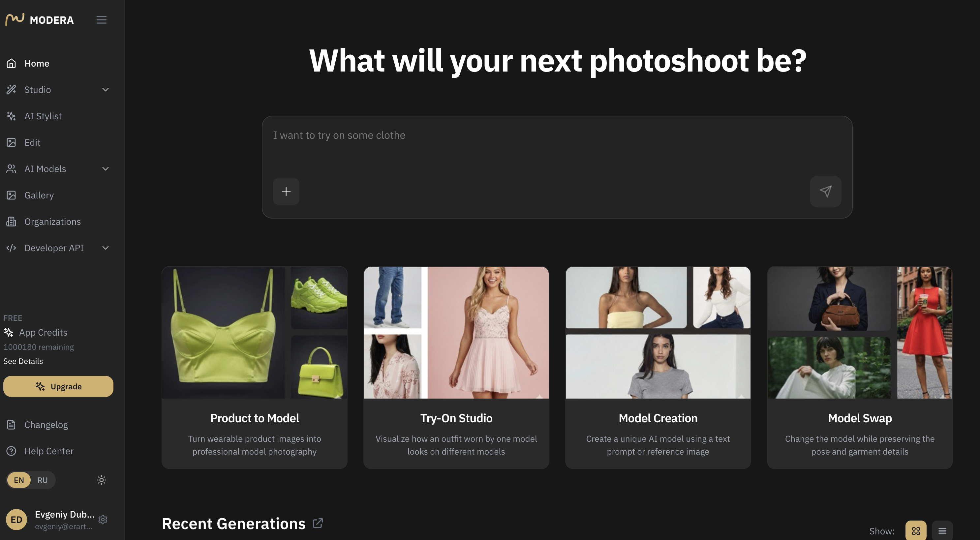The width and height of the screenshot is (980, 540).
Task: Toggle light theme with the sun icon
Action: tap(101, 480)
